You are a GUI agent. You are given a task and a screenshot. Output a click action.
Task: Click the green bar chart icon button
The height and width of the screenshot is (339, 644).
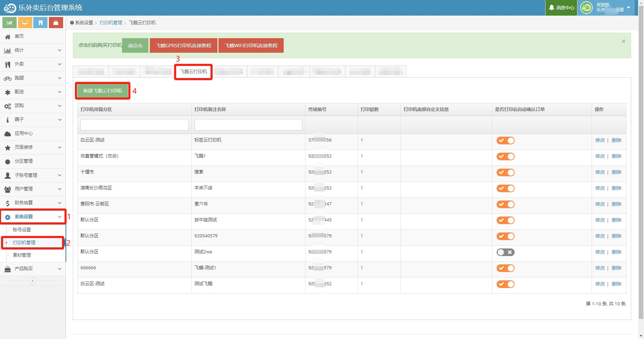(10, 23)
